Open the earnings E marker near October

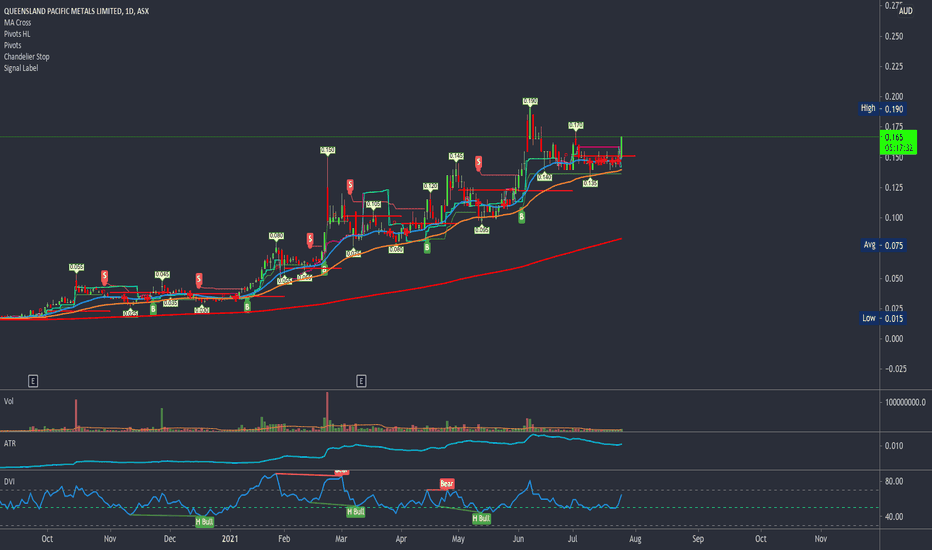click(33, 381)
